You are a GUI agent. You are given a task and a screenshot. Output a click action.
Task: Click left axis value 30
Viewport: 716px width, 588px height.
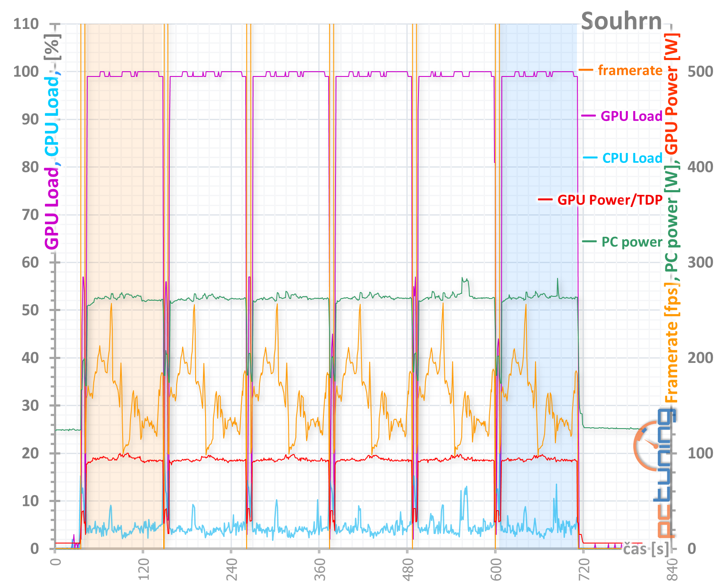(x=30, y=406)
